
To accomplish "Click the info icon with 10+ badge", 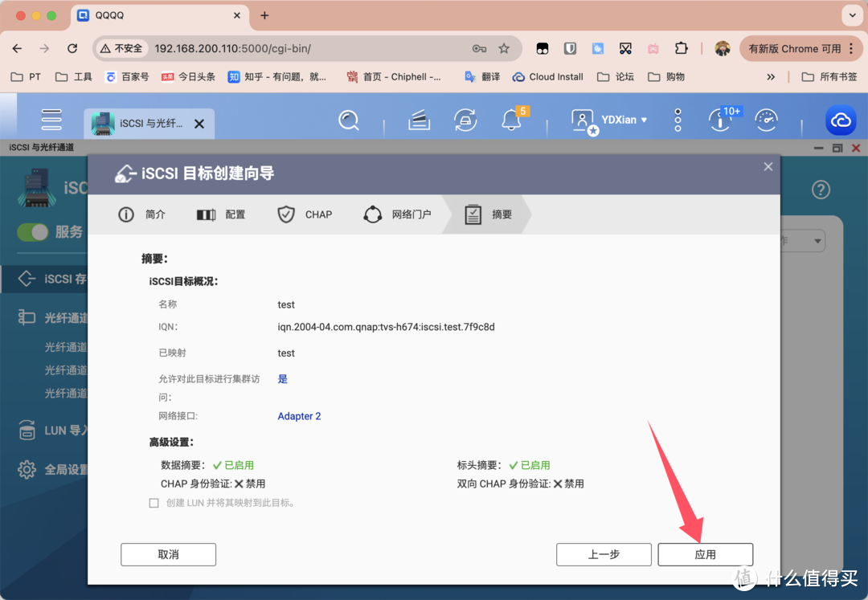I will point(719,120).
